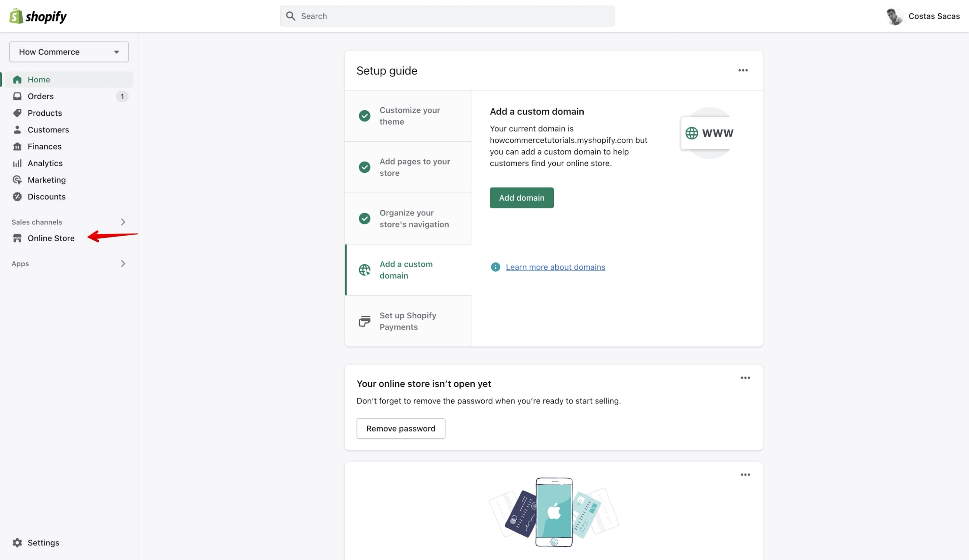The image size is (969, 560).
Task: Expand the Apps chevron
Action: (123, 263)
